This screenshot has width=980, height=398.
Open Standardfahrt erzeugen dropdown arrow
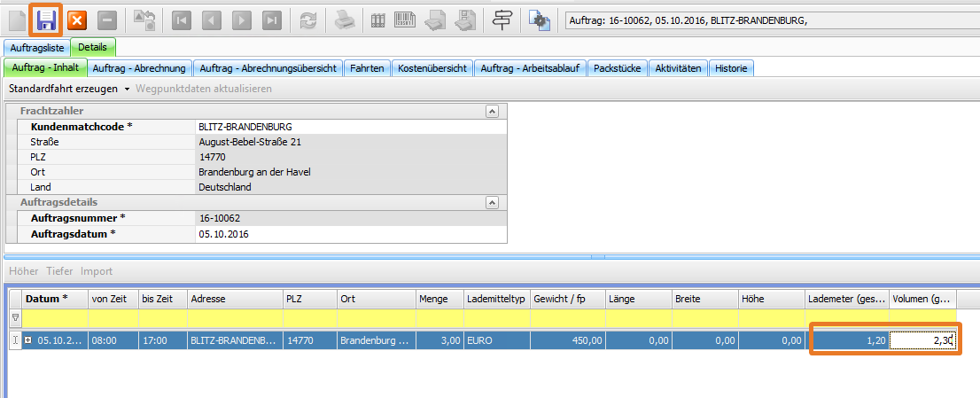127,89
